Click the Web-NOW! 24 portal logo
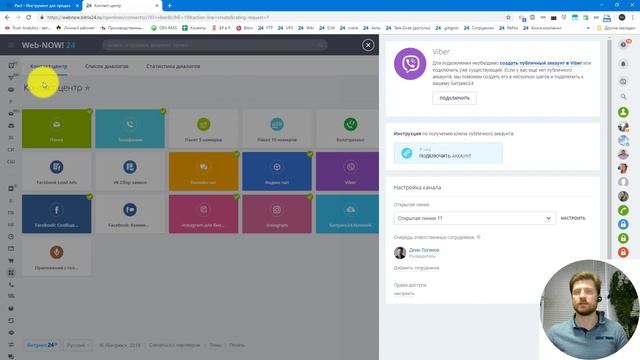Screen dimensions: 640x360 coord(49,45)
